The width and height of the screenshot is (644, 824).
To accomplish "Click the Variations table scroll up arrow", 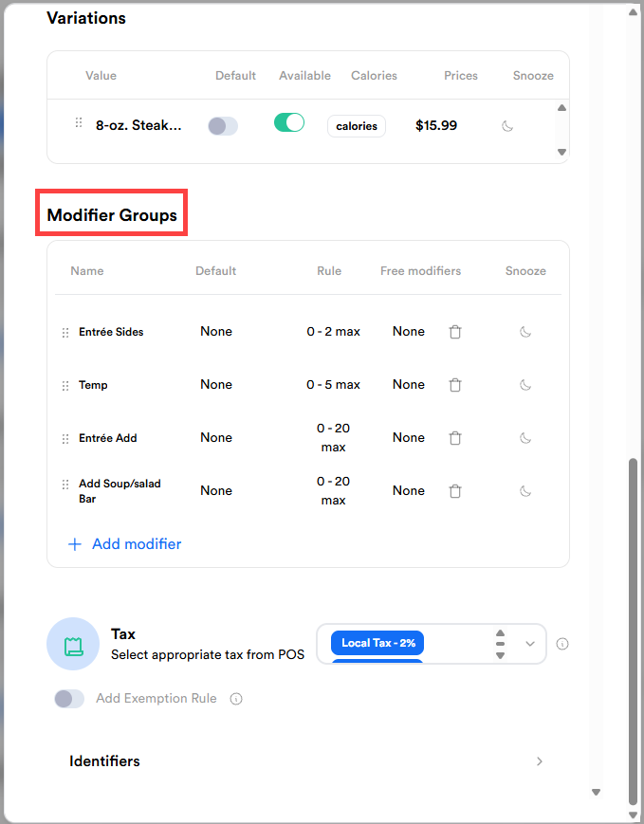I will point(561,108).
